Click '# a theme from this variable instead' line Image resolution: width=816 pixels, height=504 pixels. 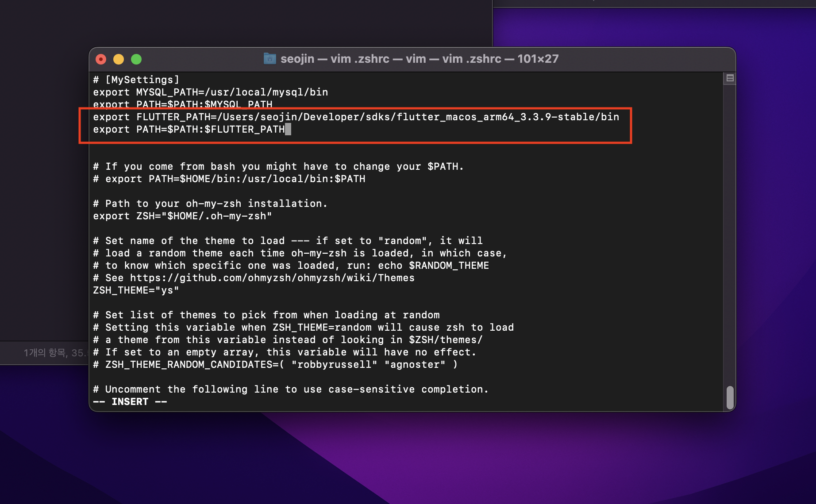tap(288, 340)
